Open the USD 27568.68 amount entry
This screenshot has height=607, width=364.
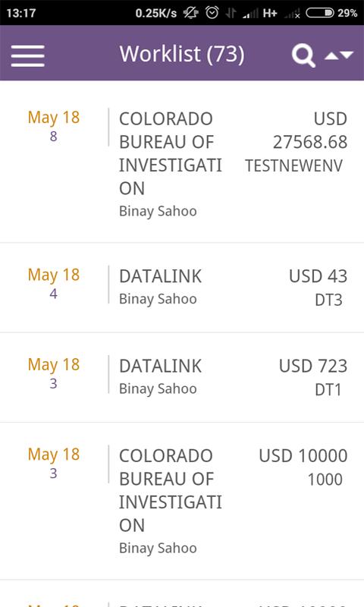tap(310, 131)
